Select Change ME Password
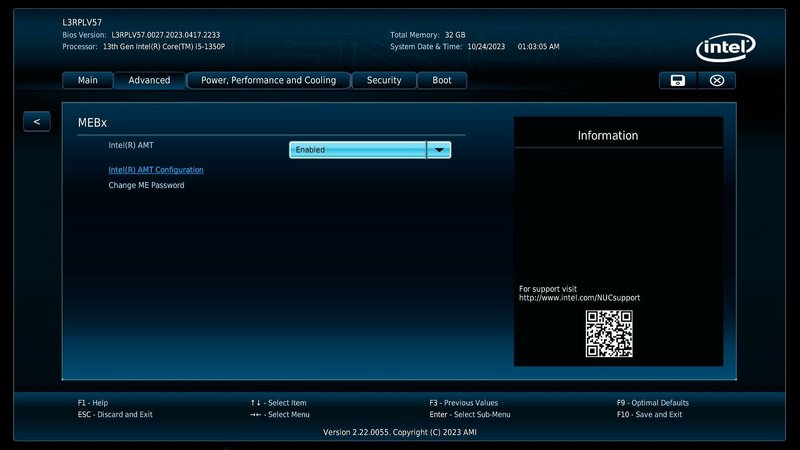Viewport: 800px width, 450px height. [x=146, y=185]
